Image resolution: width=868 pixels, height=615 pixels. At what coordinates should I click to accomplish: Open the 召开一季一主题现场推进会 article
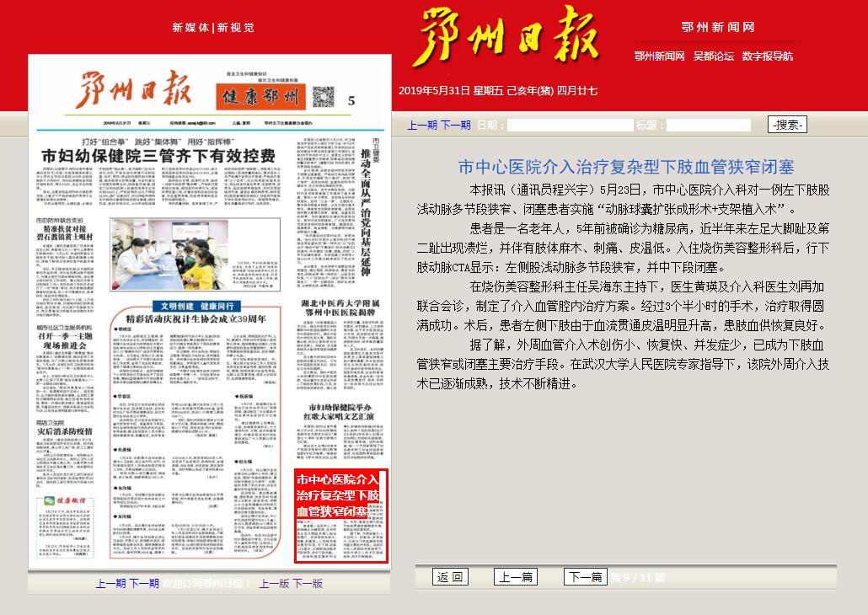(x=65, y=340)
